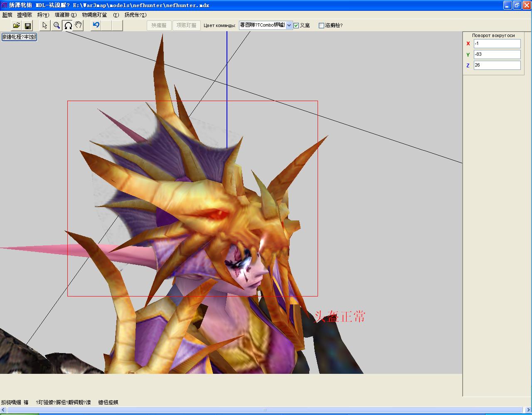Select the rotate view tool
532x415 pixels.
[68, 25]
